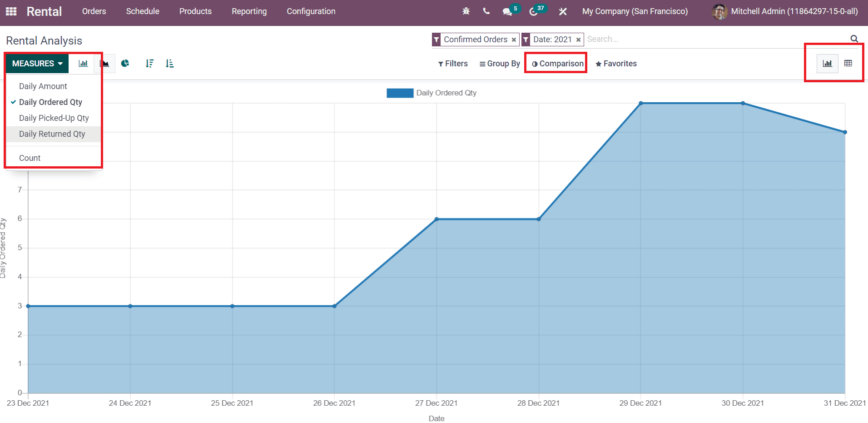Open the debug bug icon menu
868x423 pixels.
pyautogui.click(x=466, y=11)
